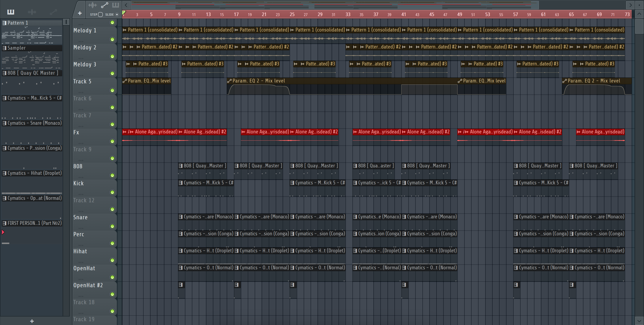
Task: Open menu of first 808 [ Quay..Master ] clip
Action: 180,166
